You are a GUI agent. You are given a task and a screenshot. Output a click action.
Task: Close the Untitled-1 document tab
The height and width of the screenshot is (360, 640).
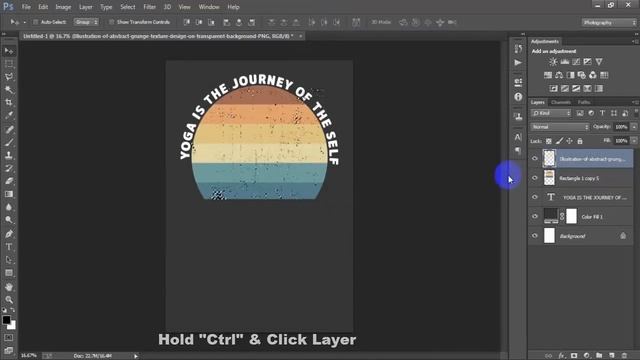point(300,36)
